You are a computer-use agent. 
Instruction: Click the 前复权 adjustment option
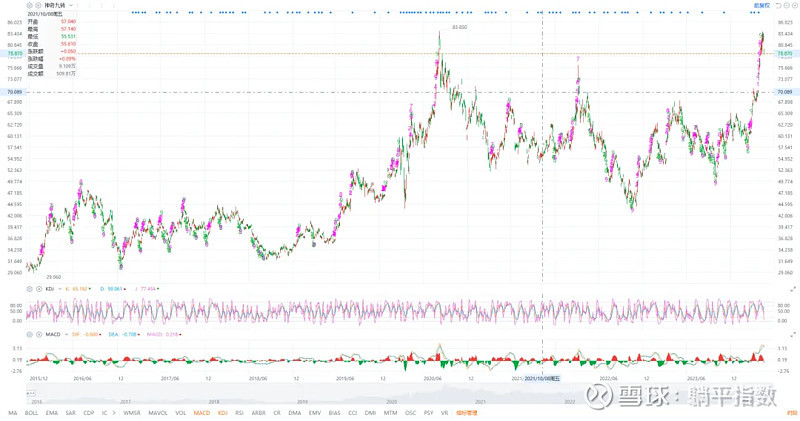pyautogui.click(x=762, y=5)
